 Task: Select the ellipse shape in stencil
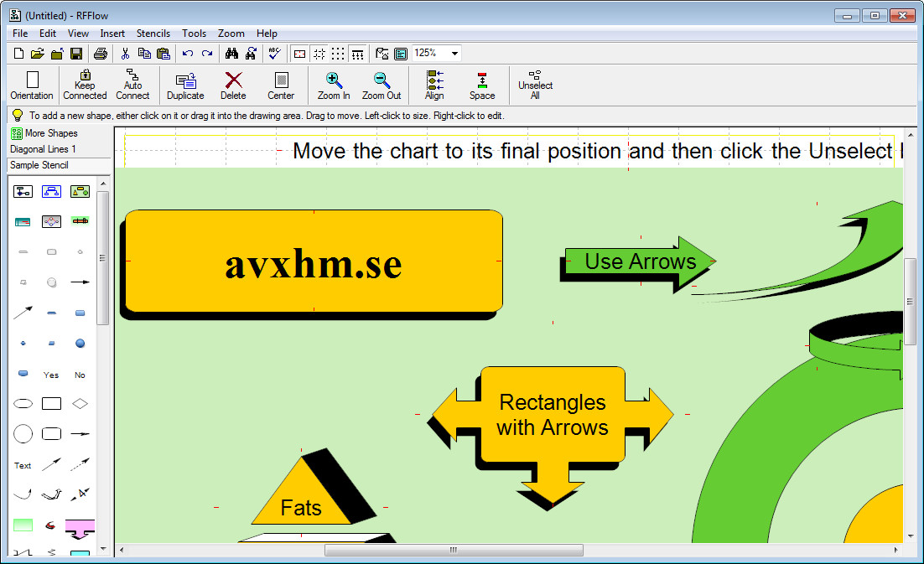pyautogui.click(x=23, y=403)
